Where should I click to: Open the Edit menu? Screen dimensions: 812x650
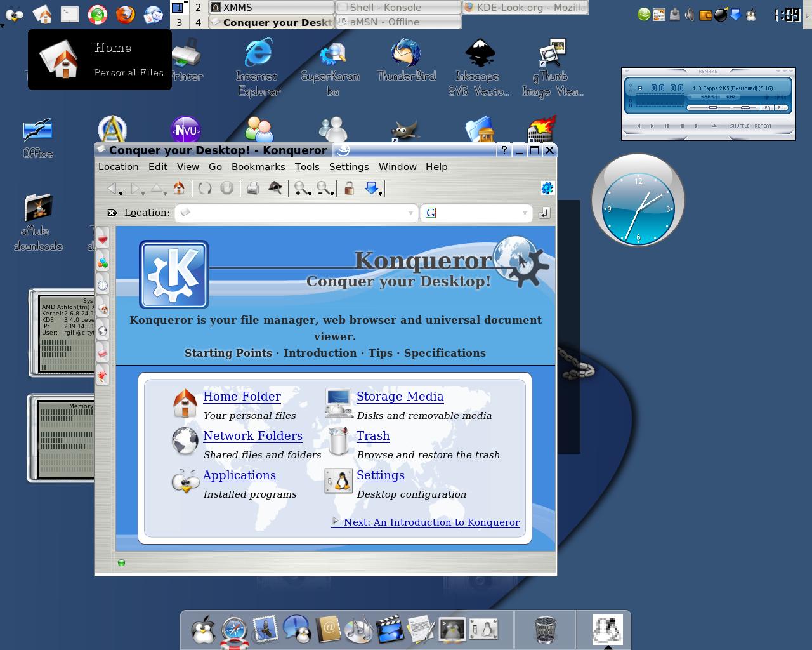[x=157, y=167]
